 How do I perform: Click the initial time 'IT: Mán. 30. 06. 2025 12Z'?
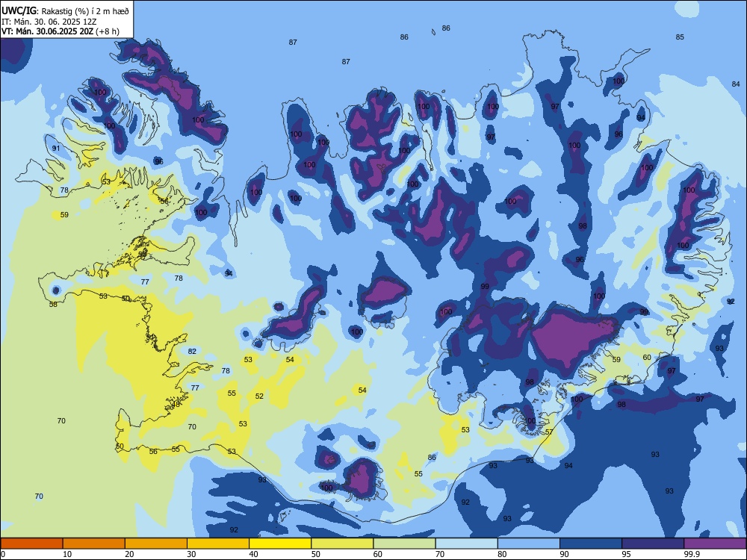49,22
